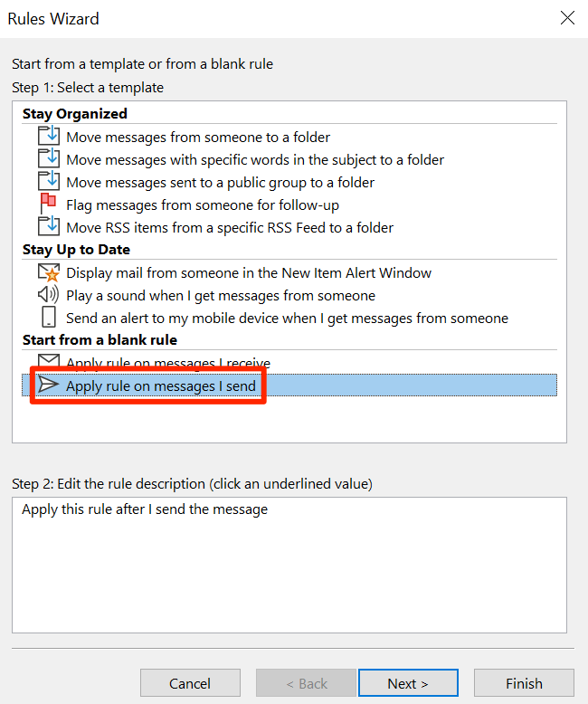Screen dimensions: 588x704
Task: Select 'Apply rule on messages I send'
Action: point(161,386)
